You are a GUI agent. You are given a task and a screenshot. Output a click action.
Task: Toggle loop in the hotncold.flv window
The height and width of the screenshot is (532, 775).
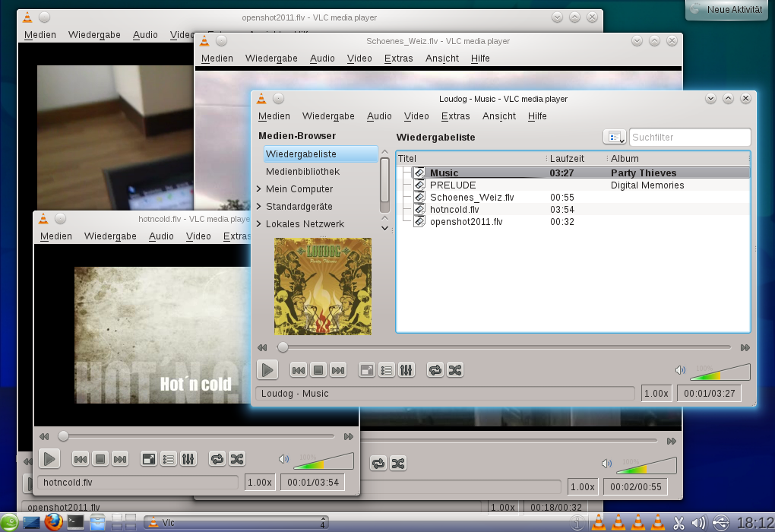click(217, 459)
